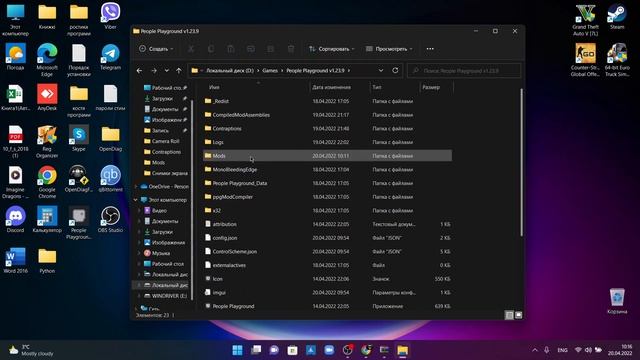Click the OBS Studio desktop shortcut
640x360 pixels.
tap(110, 220)
